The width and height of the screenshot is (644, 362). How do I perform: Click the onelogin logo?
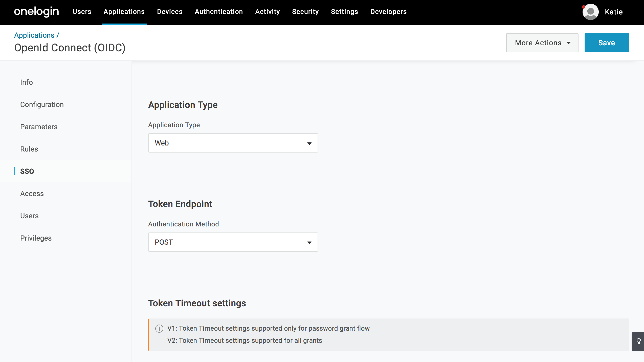(36, 12)
